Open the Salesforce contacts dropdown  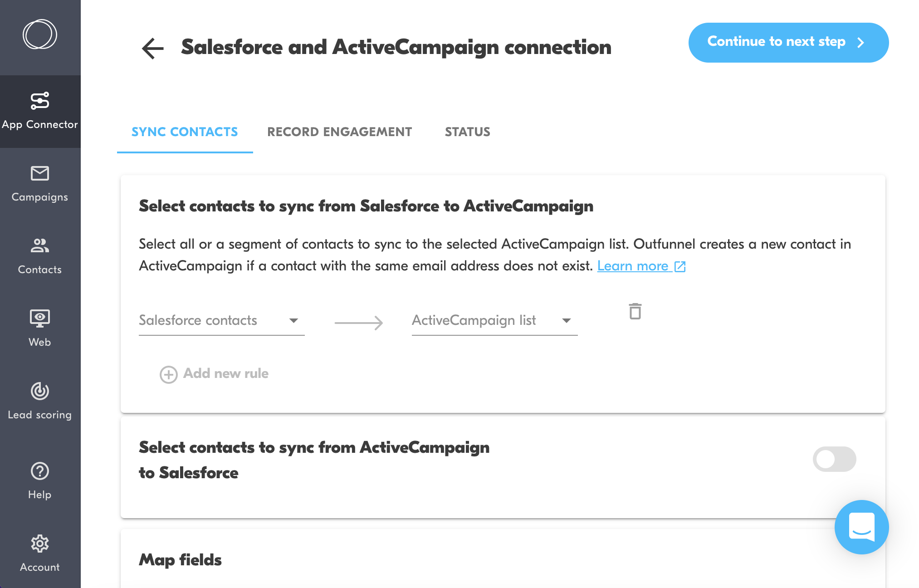221,320
